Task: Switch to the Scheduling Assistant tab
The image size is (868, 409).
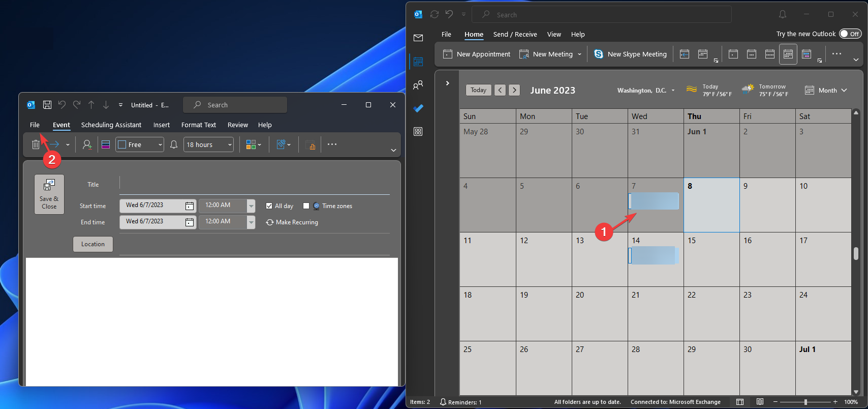Action: 111,125
